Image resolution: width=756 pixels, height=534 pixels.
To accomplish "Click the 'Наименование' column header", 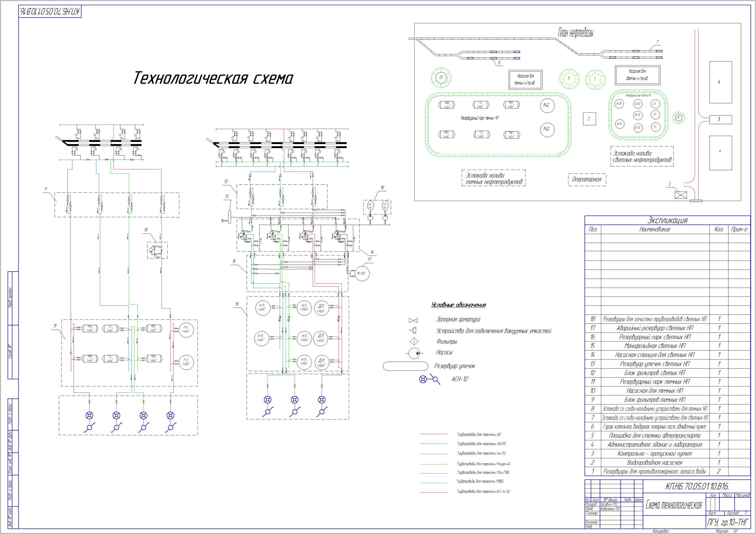I will [x=655, y=229].
